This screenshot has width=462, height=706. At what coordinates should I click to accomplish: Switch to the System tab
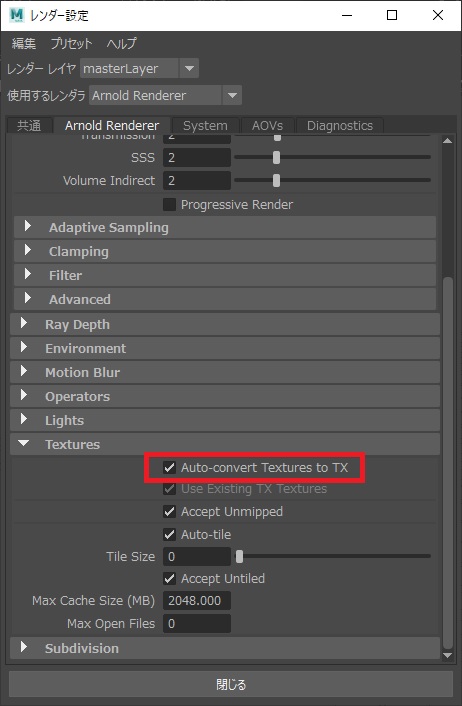pyautogui.click(x=205, y=126)
